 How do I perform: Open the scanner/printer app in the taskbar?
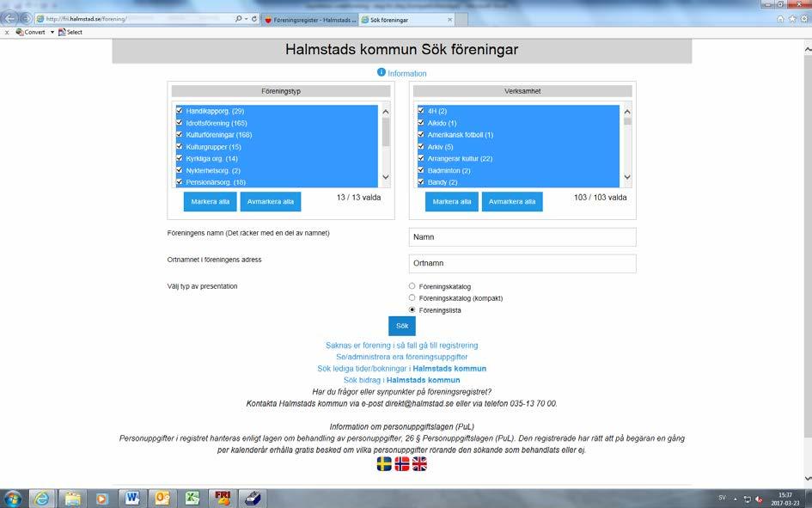pos(253,499)
